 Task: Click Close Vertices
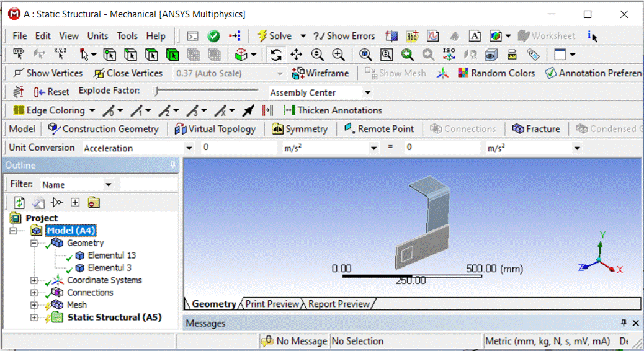[128, 73]
